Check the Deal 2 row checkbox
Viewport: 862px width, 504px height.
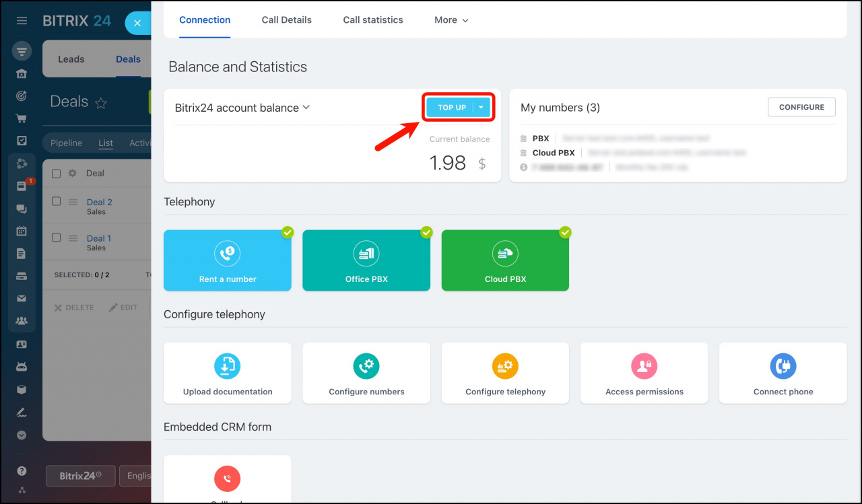(x=57, y=201)
